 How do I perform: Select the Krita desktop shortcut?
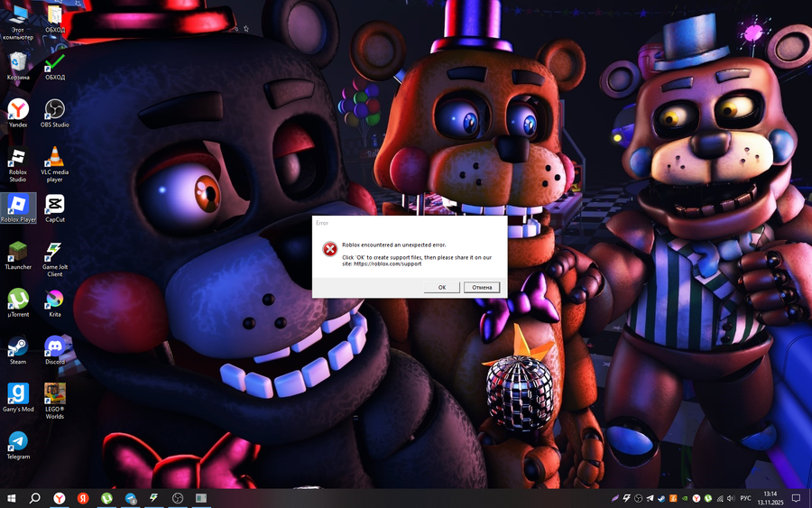pos(55,303)
